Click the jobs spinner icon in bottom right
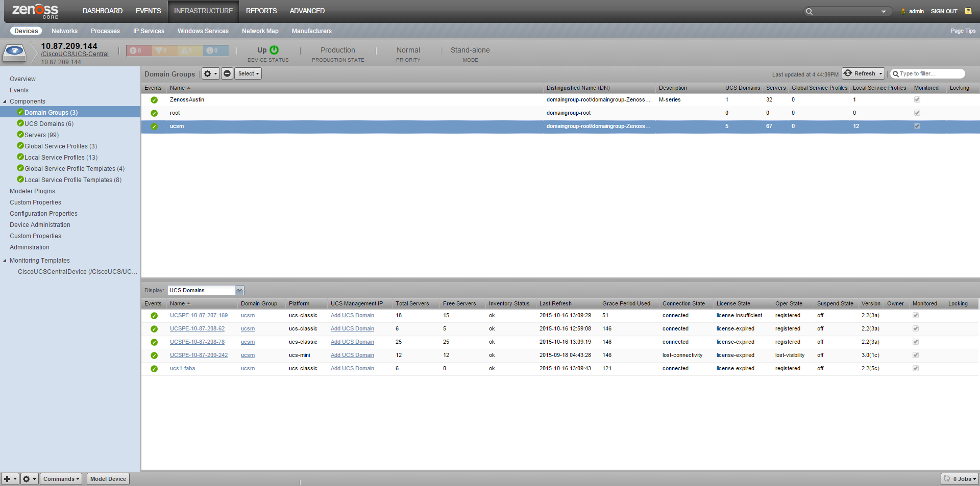Screen dimensions: 980x486 click(947, 479)
